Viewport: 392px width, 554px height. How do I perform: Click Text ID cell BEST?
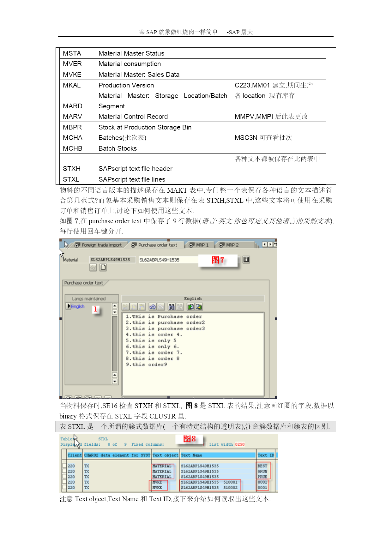262,466
